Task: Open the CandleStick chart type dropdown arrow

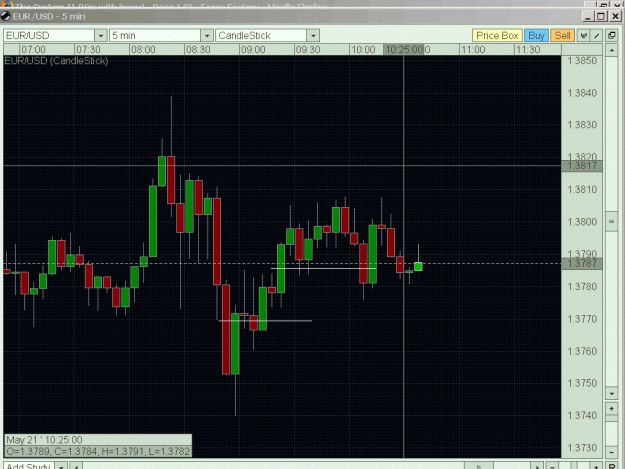Action: pyautogui.click(x=313, y=35)
